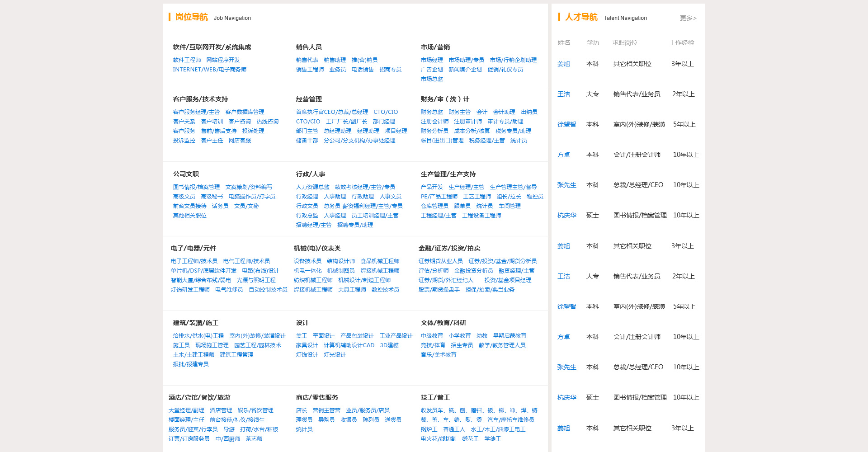Select the 结构设计师 link
Image resolution: width=868 pixels, height=452 pixels.
pyautogui.click(x=341, y=261)
